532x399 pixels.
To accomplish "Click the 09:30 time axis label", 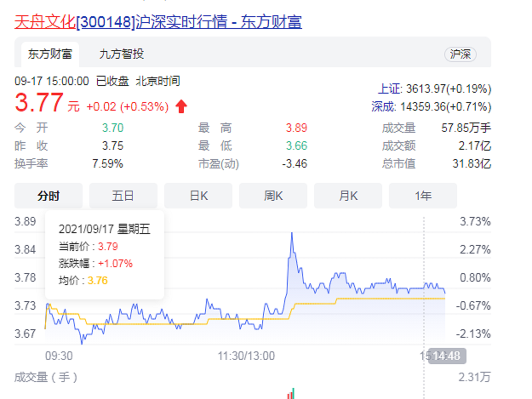I will (x=59, y=356).
